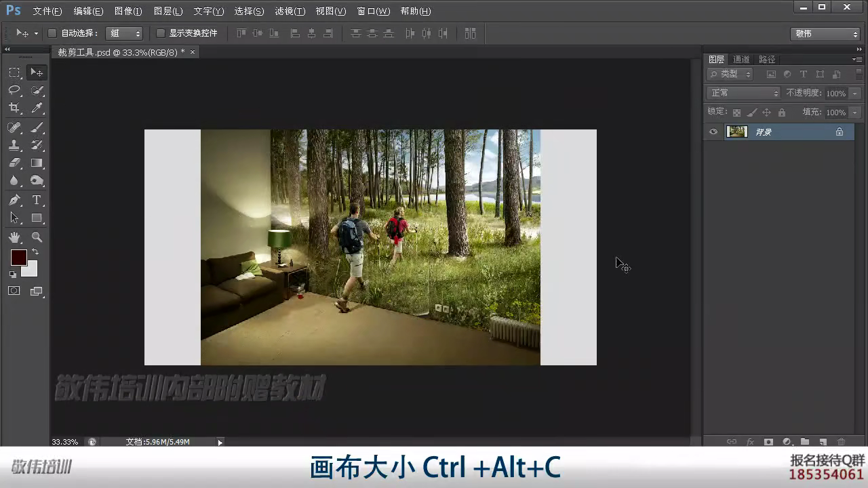Open the 敬伟 workspace dropdown
868x488 pixels.
[825, 33]
